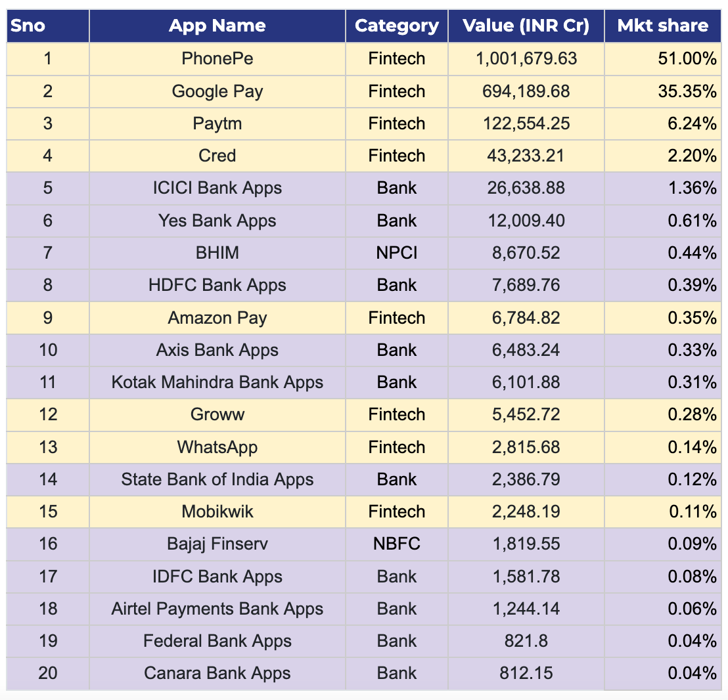The height and width of the screenshot is (700, 728).
Task: Select the Airtel Payments Bank Apps cell
Action: pyautogui.click(x=217, y=609)
